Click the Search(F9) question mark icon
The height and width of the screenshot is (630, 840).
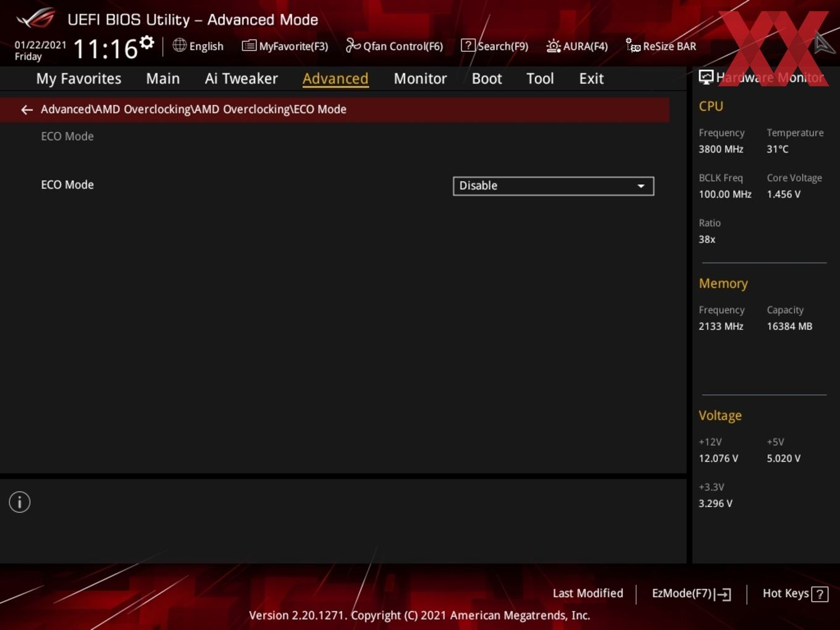(x=468, y=45)
